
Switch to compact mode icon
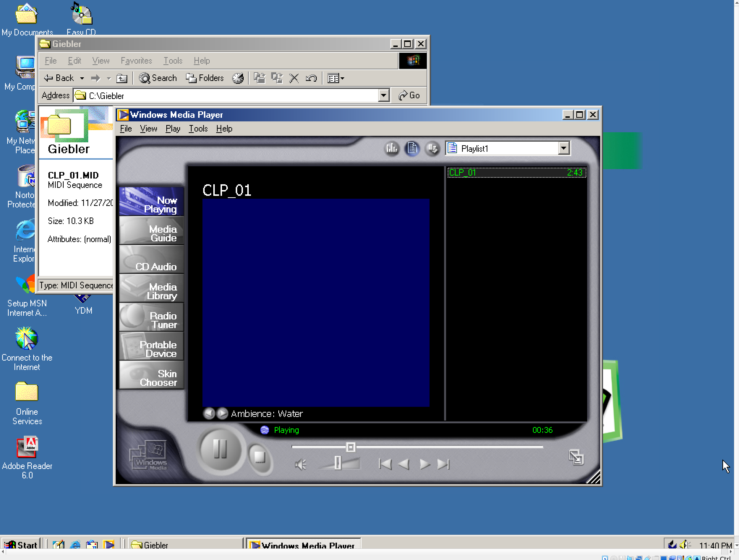click(576, 457)
